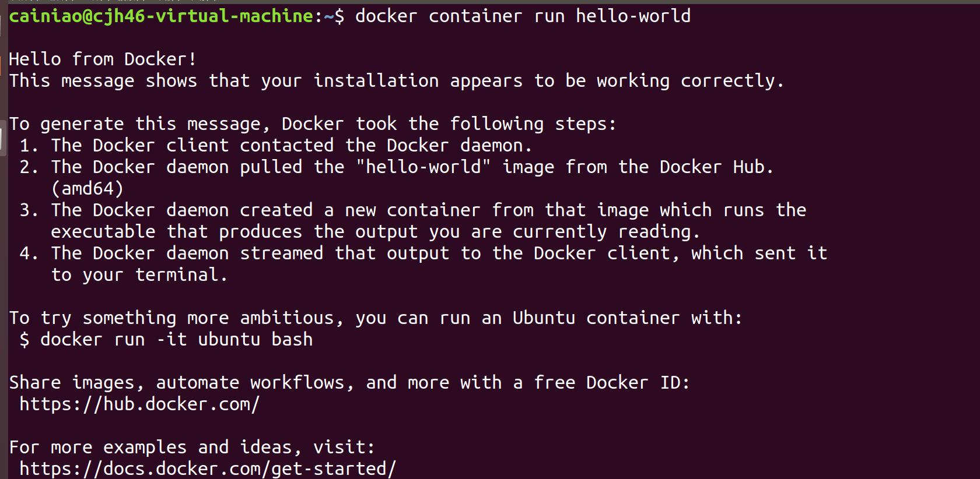Click the '$ docker run -it ubuntu bash' command
980x479 pixels.
pos(166,340)
